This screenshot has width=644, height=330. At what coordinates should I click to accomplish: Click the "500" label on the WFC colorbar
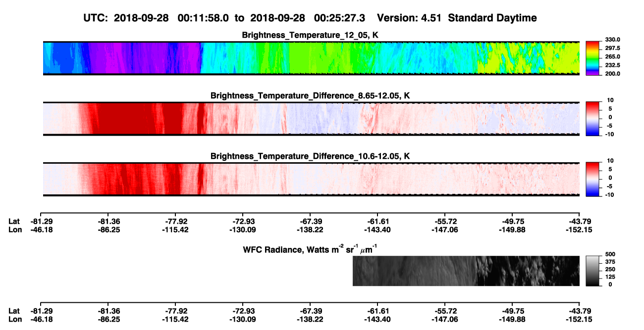click(610, 254)
